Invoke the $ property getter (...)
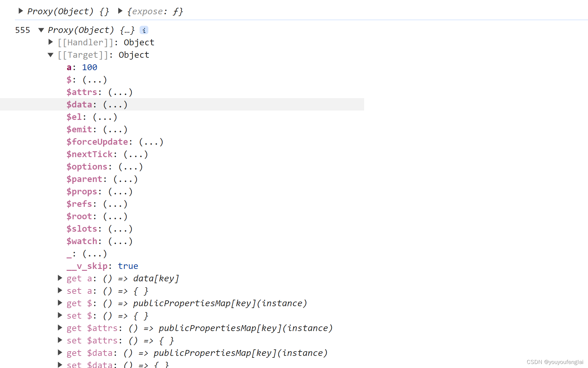 point(95,80)
